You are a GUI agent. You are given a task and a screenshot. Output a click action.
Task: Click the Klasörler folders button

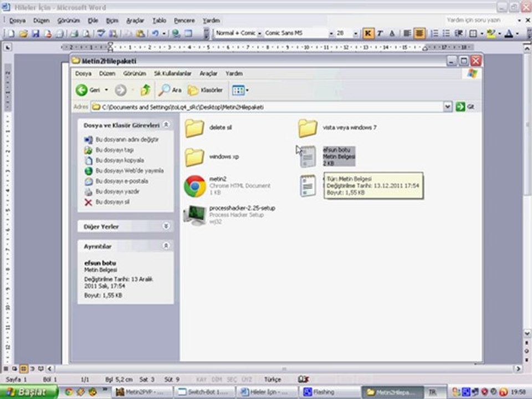[x=205, y=90]
